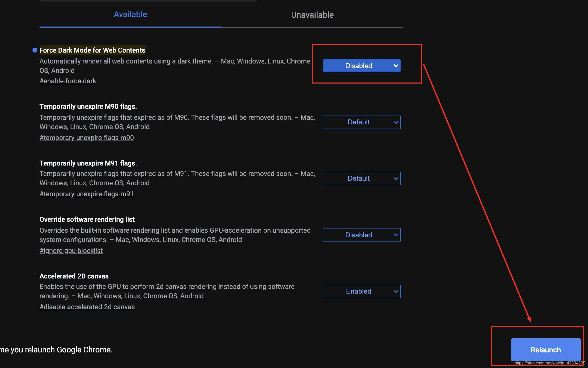This screenshot has height=368, width=588.
Task: Switch to the Available tab
Action: click(130, 15)
